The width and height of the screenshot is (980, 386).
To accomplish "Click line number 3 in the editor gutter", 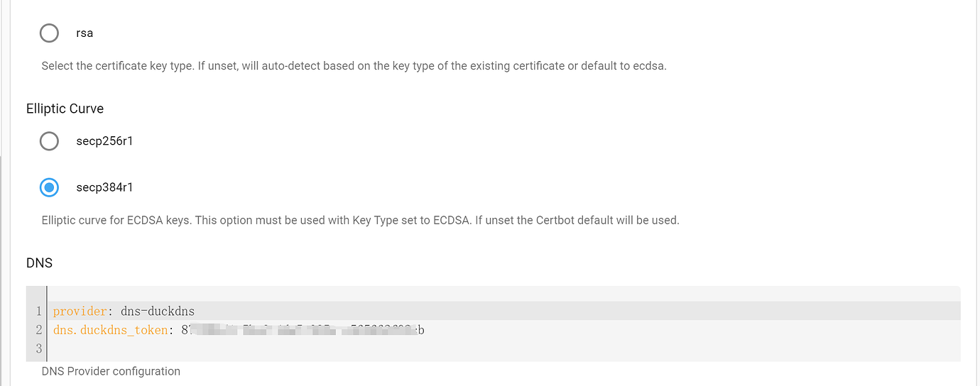I will [38, 348].
